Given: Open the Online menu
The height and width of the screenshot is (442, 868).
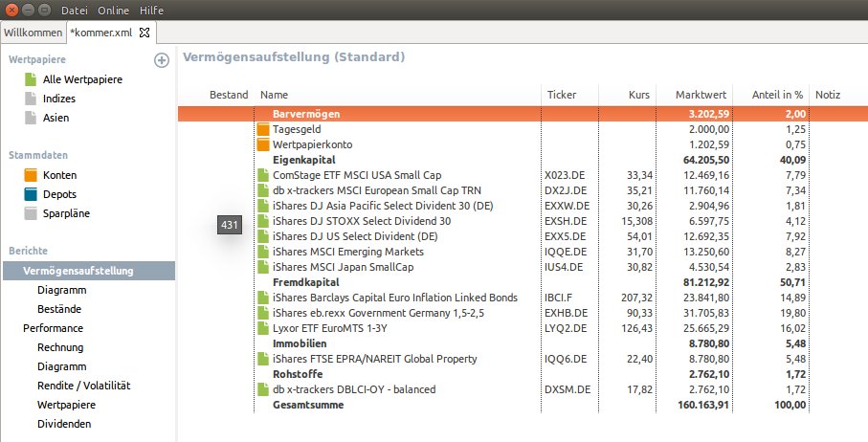Looking at the screenshot, I should pos(113,11).
